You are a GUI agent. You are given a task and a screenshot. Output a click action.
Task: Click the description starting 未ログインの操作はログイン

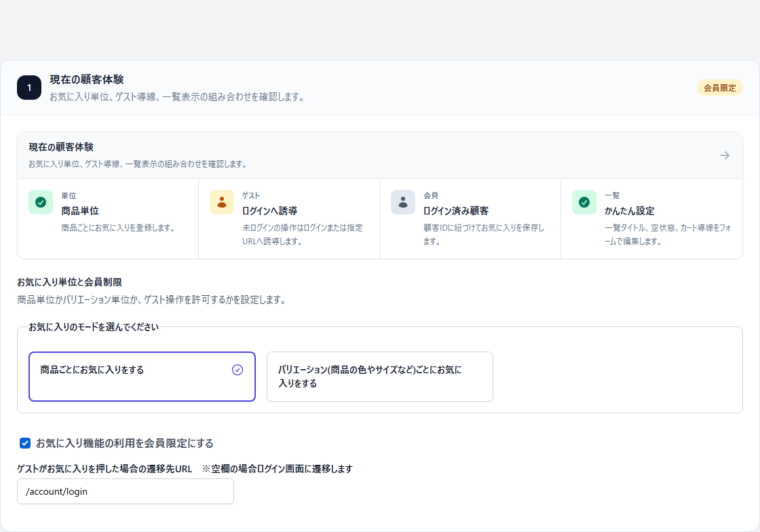pos(303,235)
